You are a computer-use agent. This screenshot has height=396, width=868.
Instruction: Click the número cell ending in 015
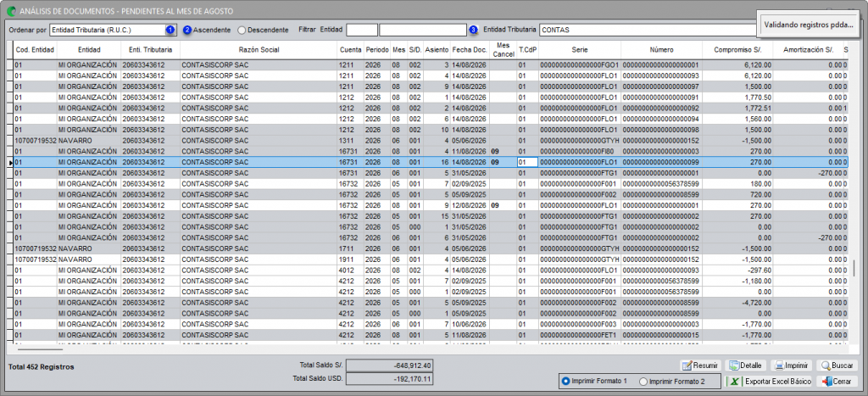[661, 335]
